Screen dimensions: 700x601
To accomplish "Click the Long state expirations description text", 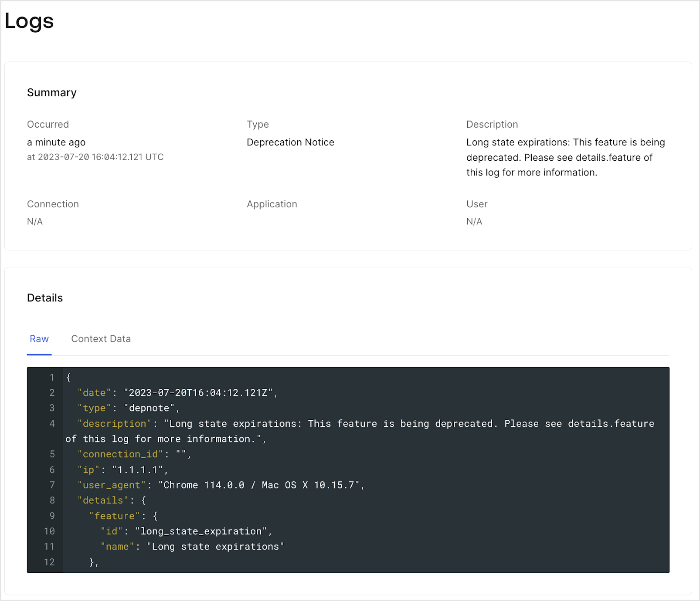I will click(565, 157).
